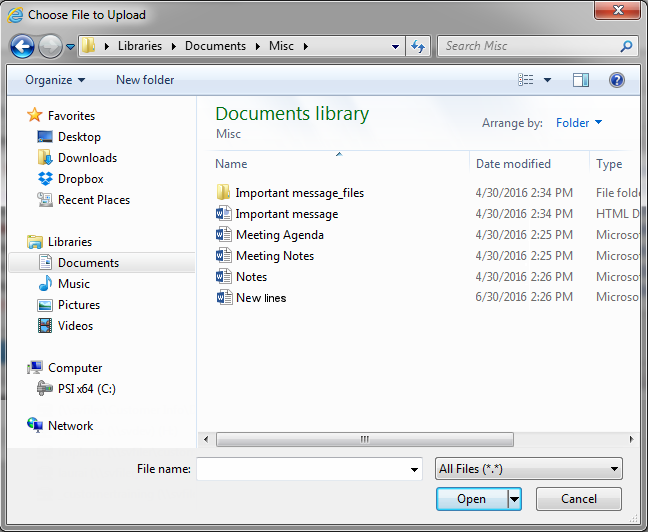
Task: Open the All Files type filter dropdown
Action: coord(528,469)
